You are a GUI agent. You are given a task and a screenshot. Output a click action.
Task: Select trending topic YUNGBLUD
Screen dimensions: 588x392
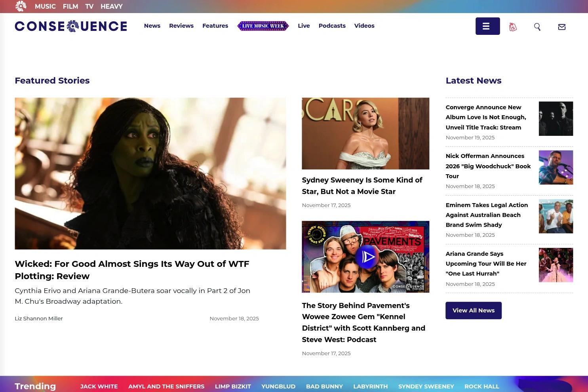click(x=278, y=386)
